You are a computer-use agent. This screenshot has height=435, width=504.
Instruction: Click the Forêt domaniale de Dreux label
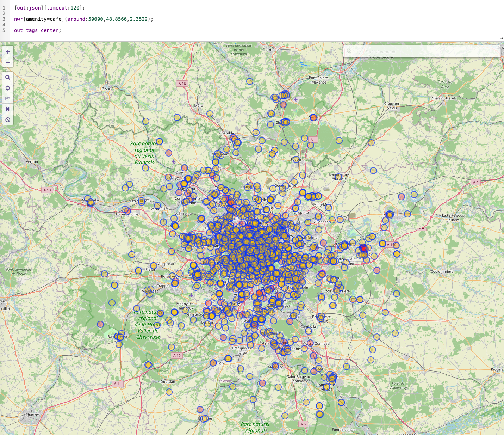point(19,271)
